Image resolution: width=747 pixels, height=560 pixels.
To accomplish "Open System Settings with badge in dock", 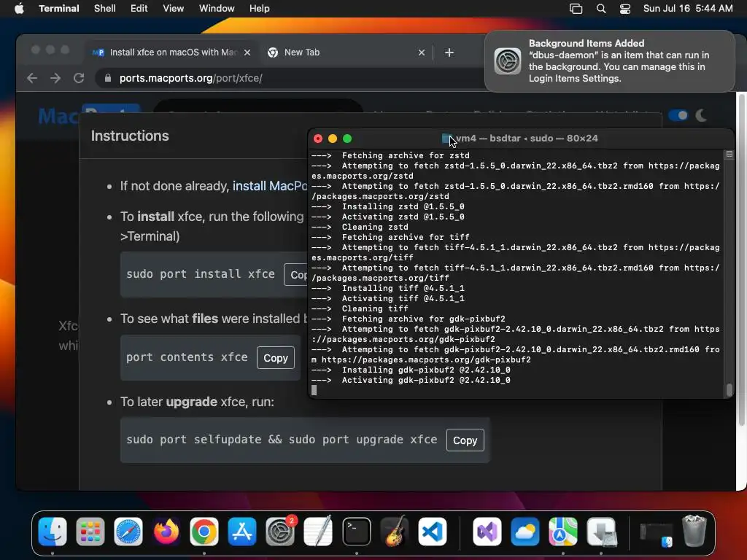I will click(x=280, y=532).
